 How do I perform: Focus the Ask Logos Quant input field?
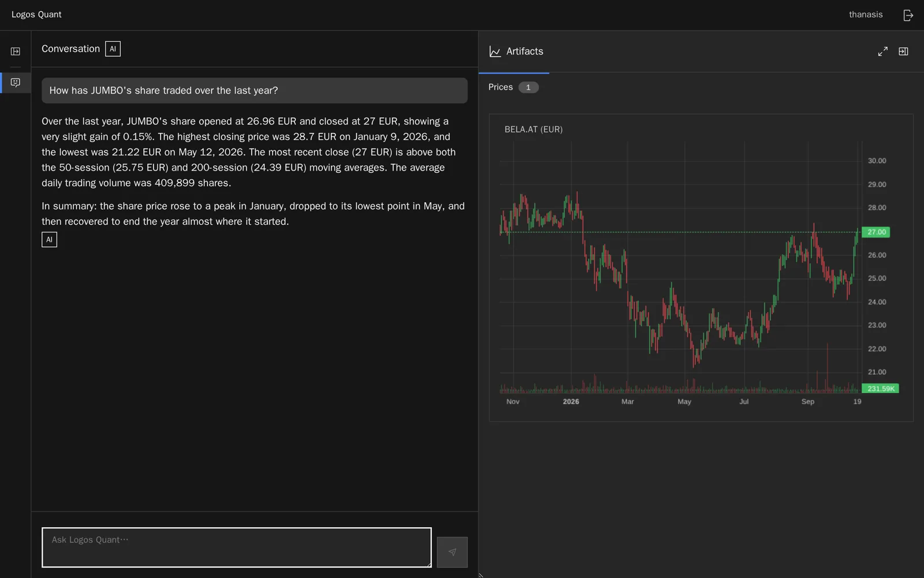pos(236,547)
